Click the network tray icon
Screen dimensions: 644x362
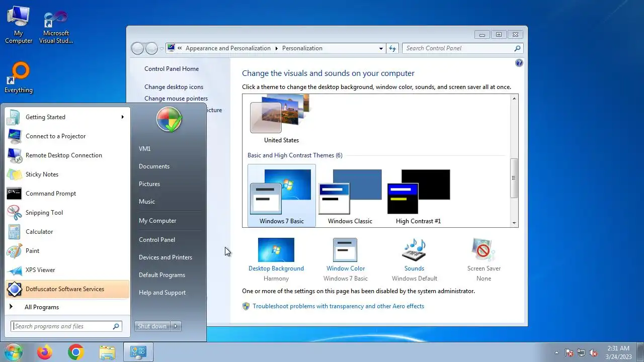point(581,352)
